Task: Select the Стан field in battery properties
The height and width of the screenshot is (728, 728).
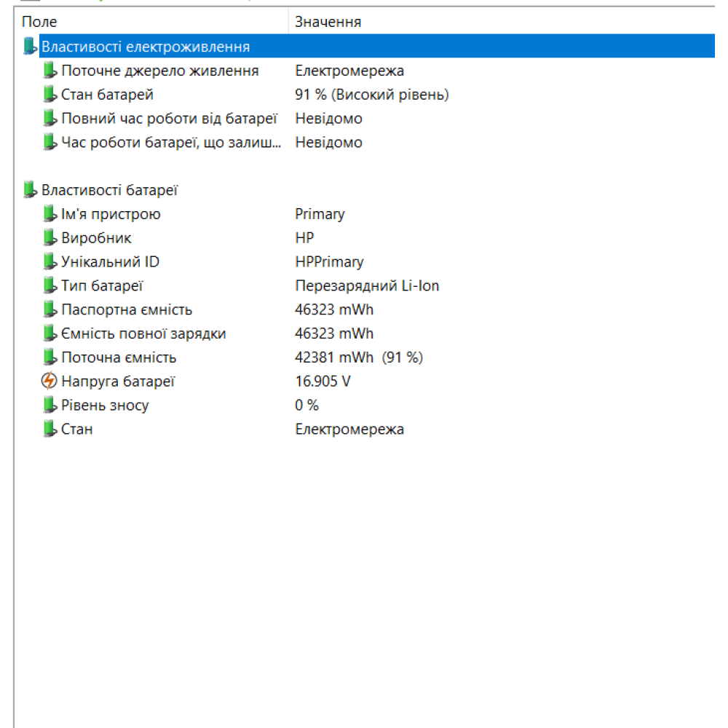Action: click(76, 429)
